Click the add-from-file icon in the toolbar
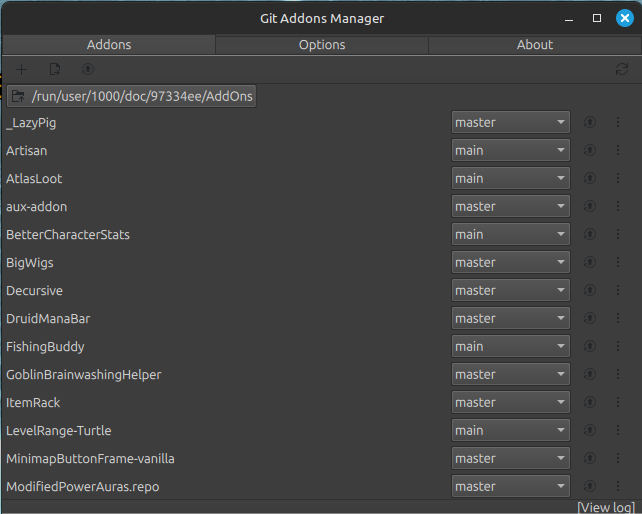 click(55, 69)
